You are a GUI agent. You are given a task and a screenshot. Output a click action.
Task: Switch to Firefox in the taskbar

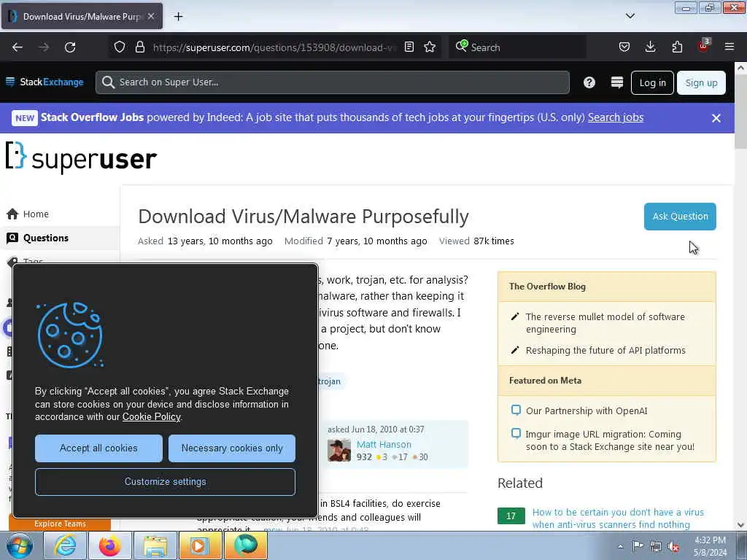click(110, 545)
